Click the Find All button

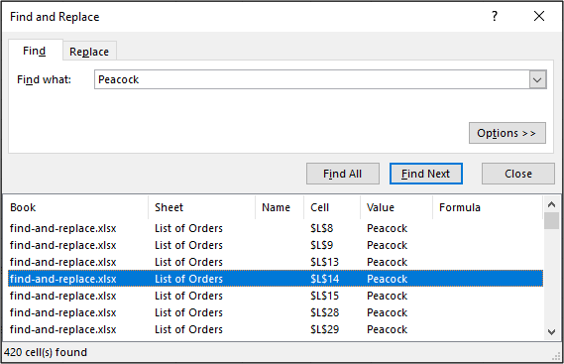coord(342,174)
